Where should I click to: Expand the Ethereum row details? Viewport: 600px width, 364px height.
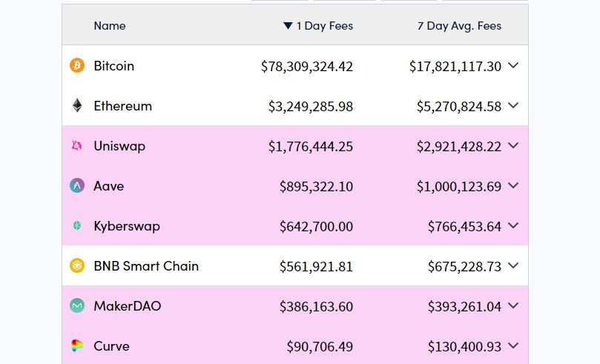513,105
